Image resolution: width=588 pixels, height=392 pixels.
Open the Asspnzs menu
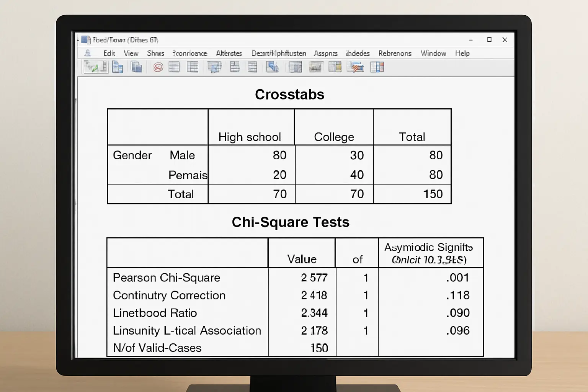[326, 53]
